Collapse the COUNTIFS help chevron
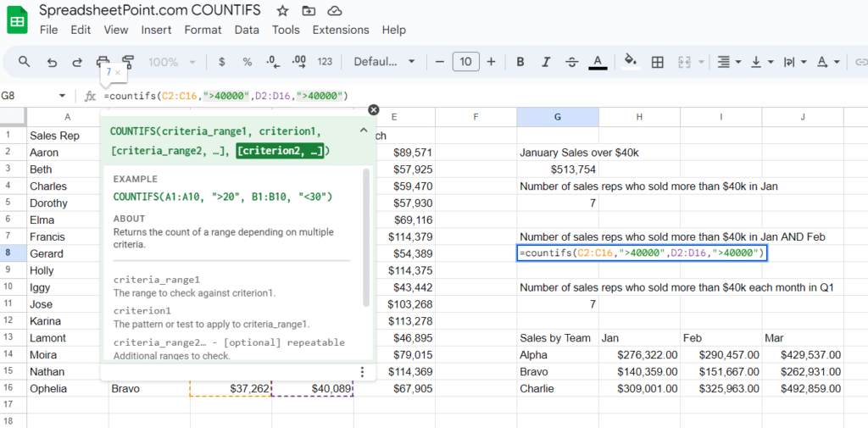 [364, 131]
